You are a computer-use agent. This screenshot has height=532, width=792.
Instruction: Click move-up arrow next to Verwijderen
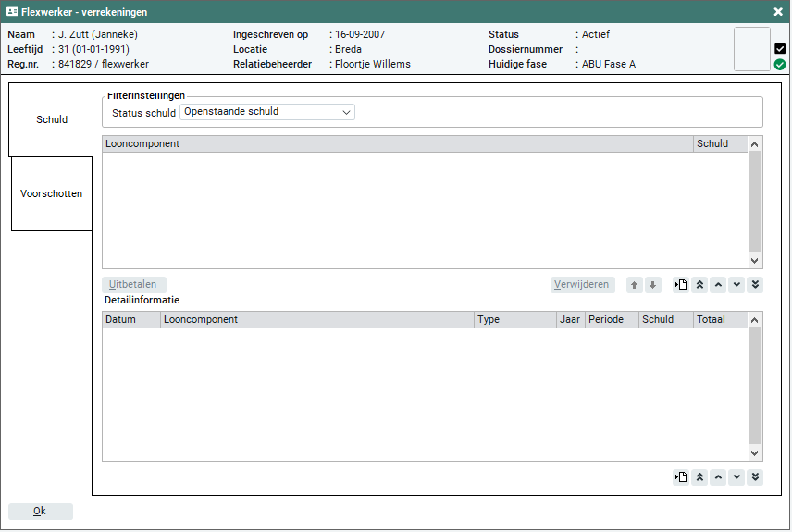(634, 285)
